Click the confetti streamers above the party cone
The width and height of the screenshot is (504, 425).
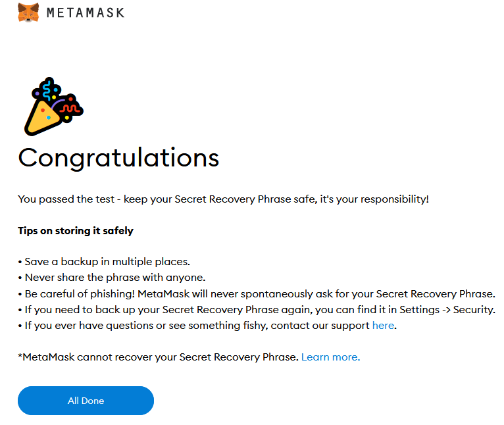[x=58, y=95]
